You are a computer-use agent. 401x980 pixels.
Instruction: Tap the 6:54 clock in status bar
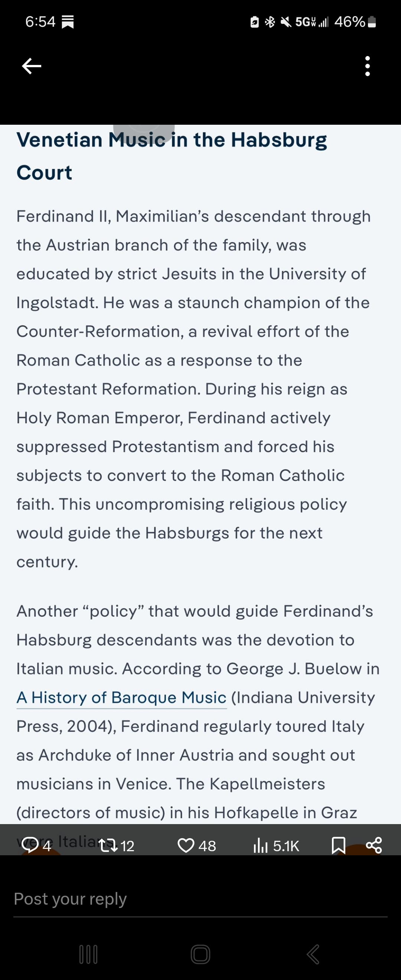click(40, 22)
